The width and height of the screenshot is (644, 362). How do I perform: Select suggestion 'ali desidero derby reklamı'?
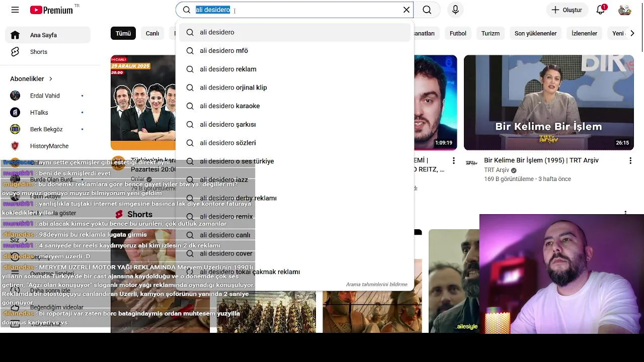point(295,198)
